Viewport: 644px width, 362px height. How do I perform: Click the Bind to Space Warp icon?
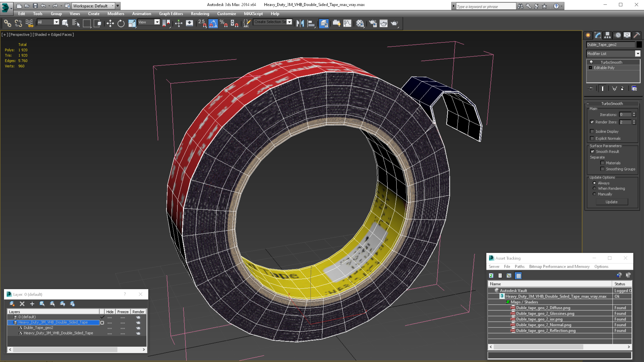click(29, 23)
